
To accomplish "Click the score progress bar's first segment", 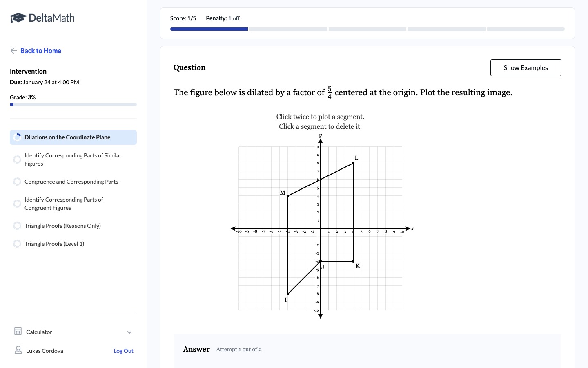I will [x=209, y=29].
